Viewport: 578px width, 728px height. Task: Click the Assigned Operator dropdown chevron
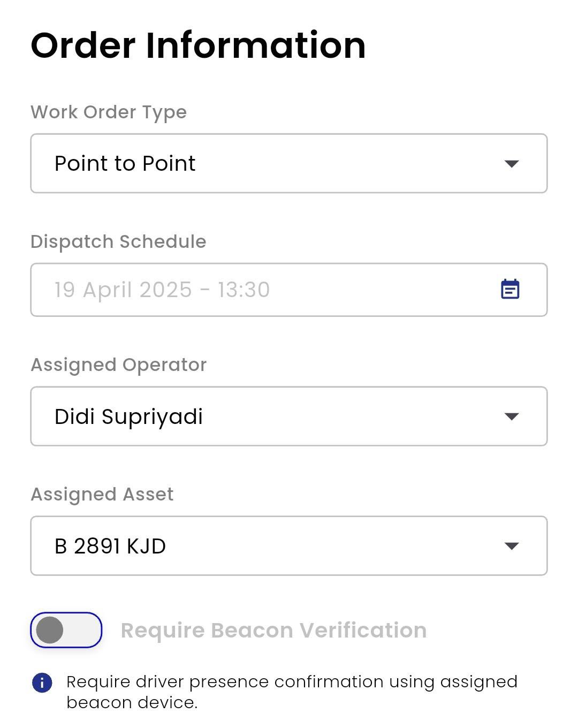512,416
